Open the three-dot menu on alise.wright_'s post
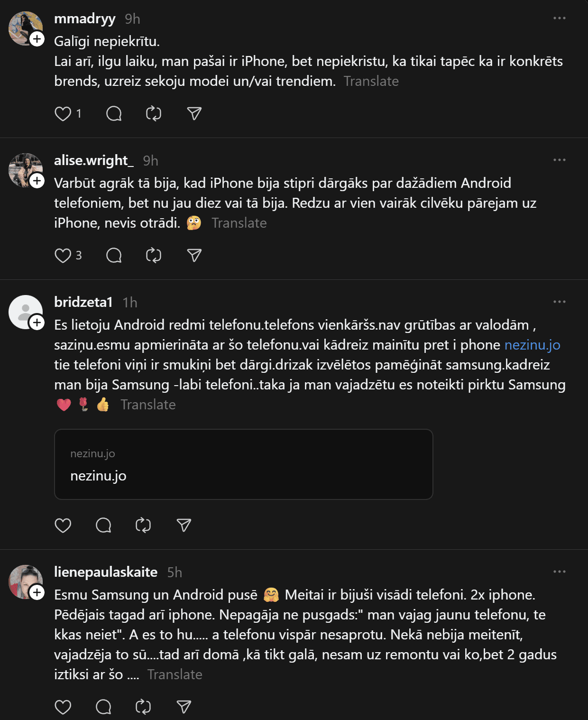Viewport: 588px width, 720px height. point(560,160)
